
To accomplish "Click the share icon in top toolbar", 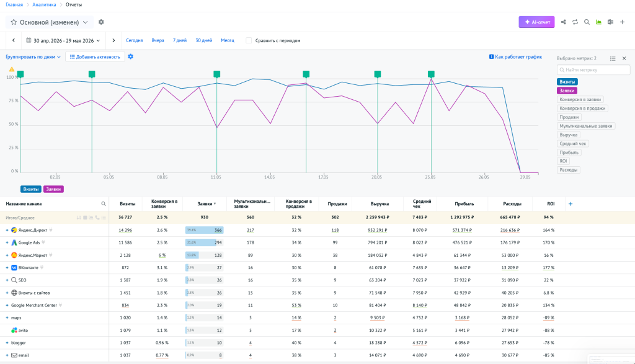I will (563, 22).
